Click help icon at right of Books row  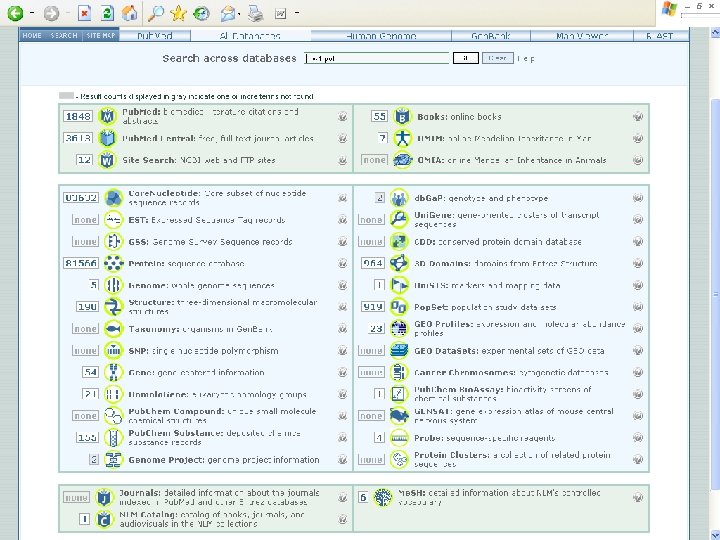pyautogui.click(x=637, y=116)
